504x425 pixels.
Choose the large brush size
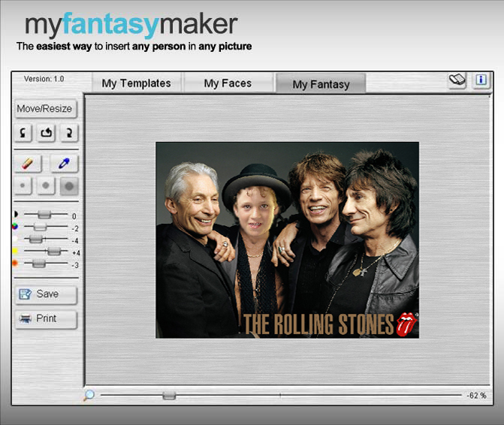coord(69,185)
